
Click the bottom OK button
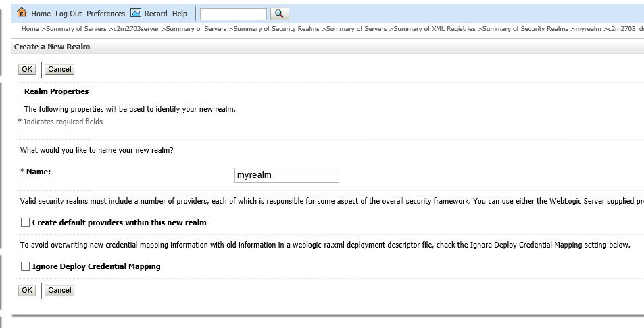27,290
